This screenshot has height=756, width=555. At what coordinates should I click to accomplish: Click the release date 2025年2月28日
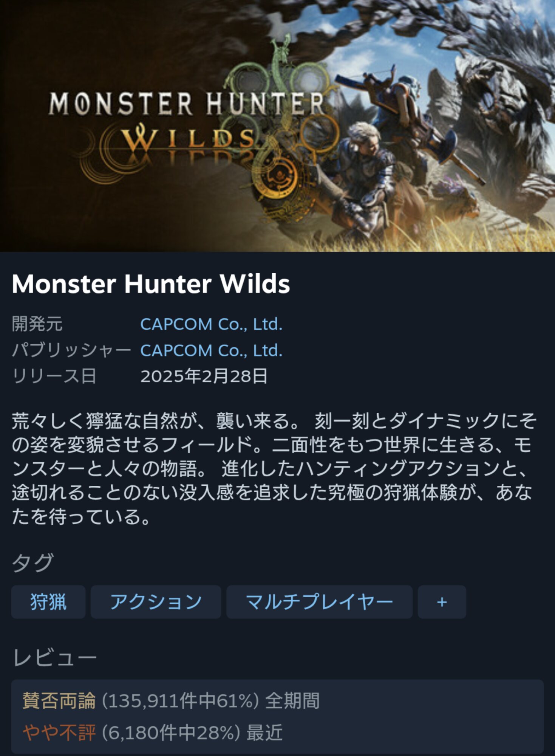point(204,376)
